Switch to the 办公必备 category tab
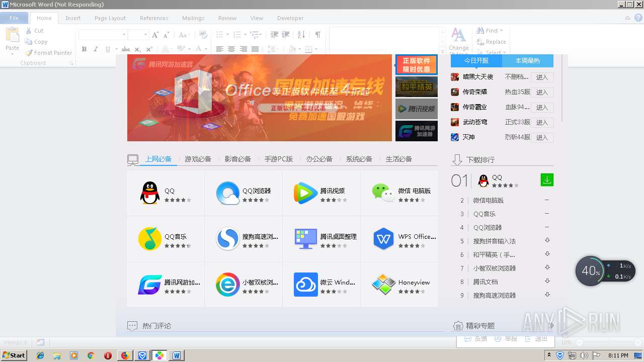 pyautogui.click(x=319, y=159)
